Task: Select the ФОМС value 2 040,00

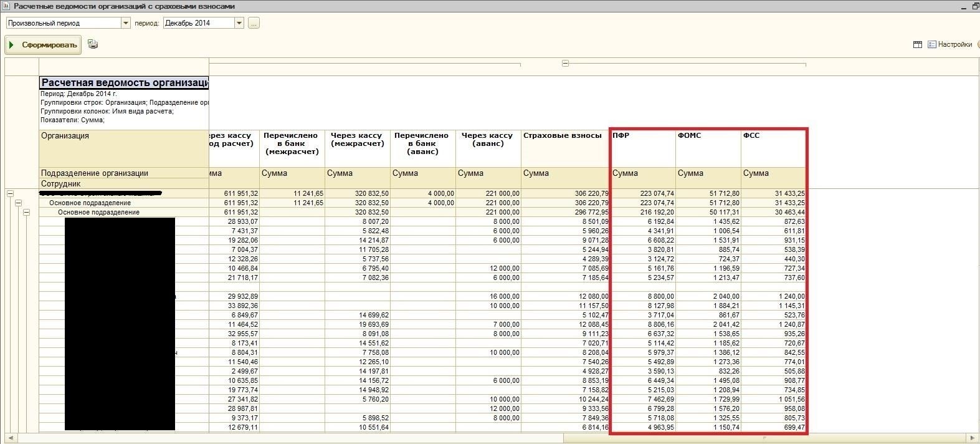Action: coord(708,297)
